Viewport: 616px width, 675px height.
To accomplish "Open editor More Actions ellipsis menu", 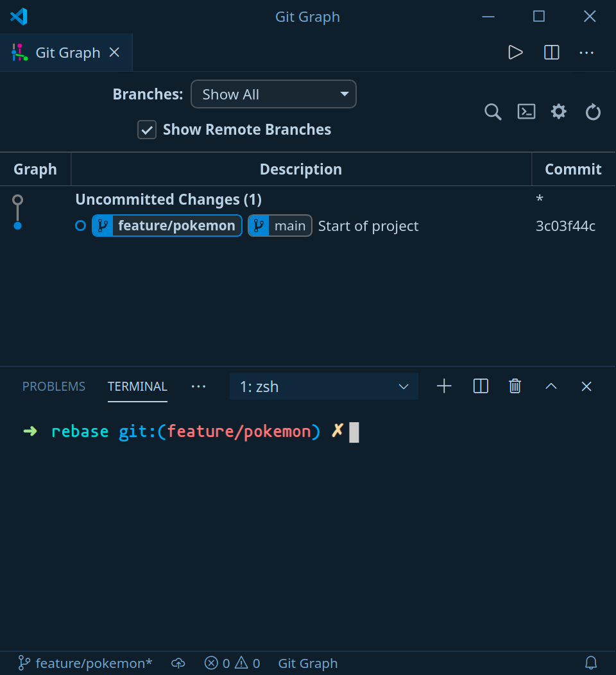I will pos(586,53).
